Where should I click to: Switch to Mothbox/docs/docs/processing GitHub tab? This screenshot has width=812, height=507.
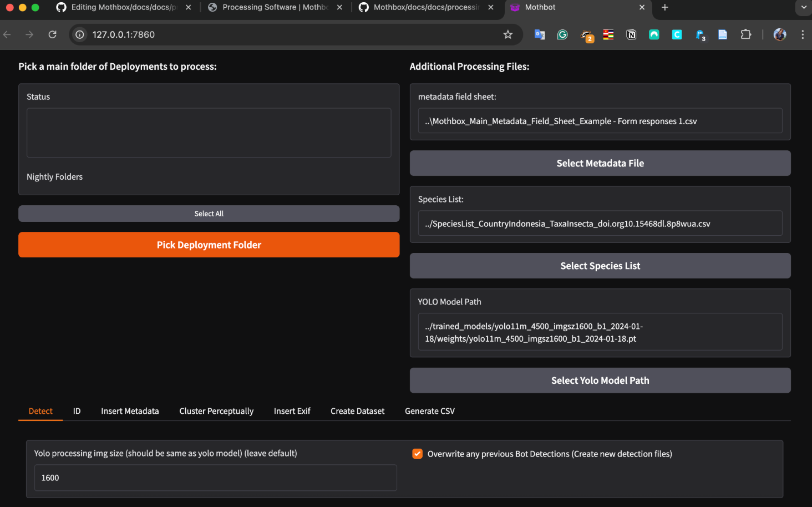(x=427, y=7)
